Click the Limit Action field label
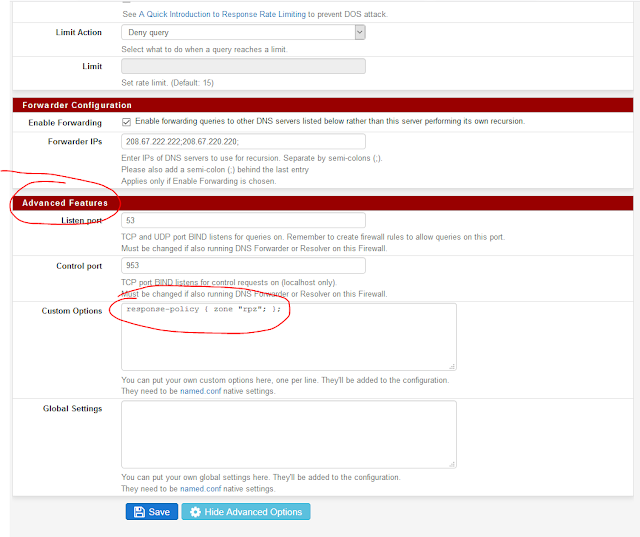The image size is (640, 537). [x=78, y=33]
